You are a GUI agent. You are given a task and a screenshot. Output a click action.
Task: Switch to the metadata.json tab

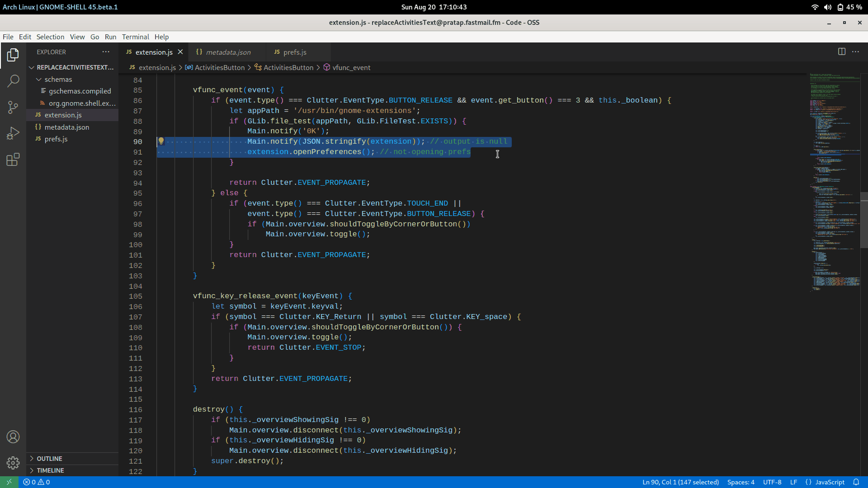pyautogui.click(x=227, y=52)
